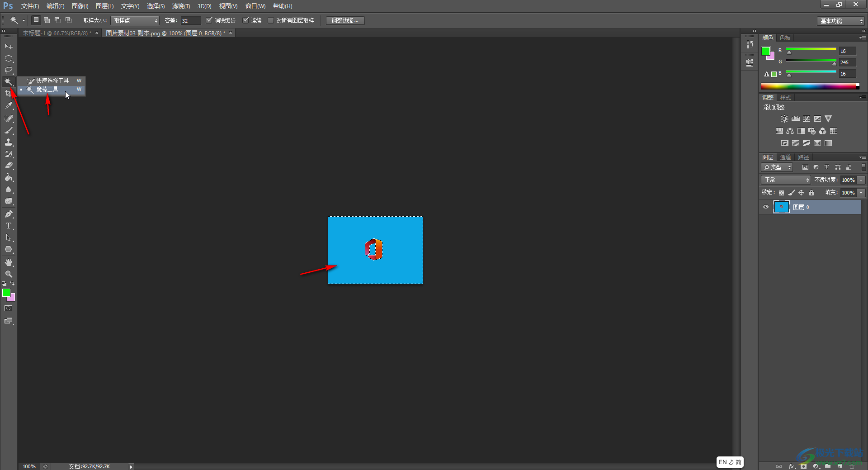Open Layers panel options menu
This screenshot has height=470, width=868.
(863, 157)
